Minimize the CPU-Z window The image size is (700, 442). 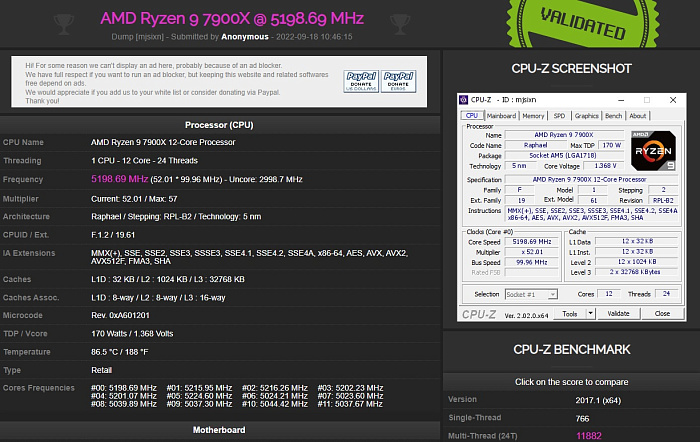point(621,100)
